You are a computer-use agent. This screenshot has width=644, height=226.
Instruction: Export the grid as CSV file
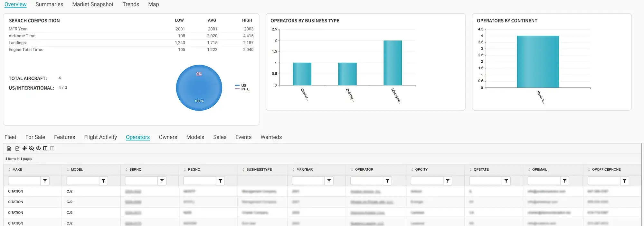[x=17, y=149]
